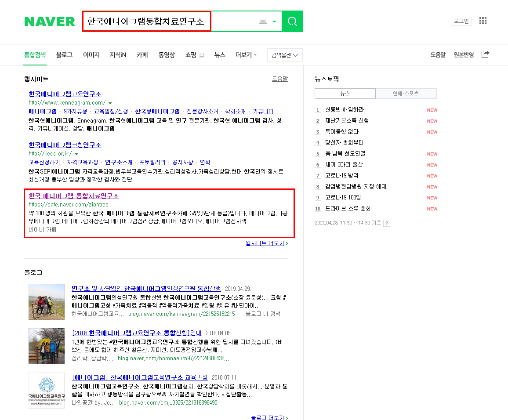
Task: Open news topic 특이동향 없다
Action: tap(342, 132)
